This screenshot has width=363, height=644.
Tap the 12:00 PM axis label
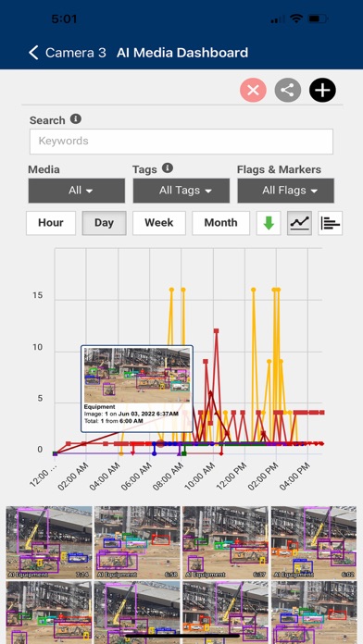pos(231,476)
